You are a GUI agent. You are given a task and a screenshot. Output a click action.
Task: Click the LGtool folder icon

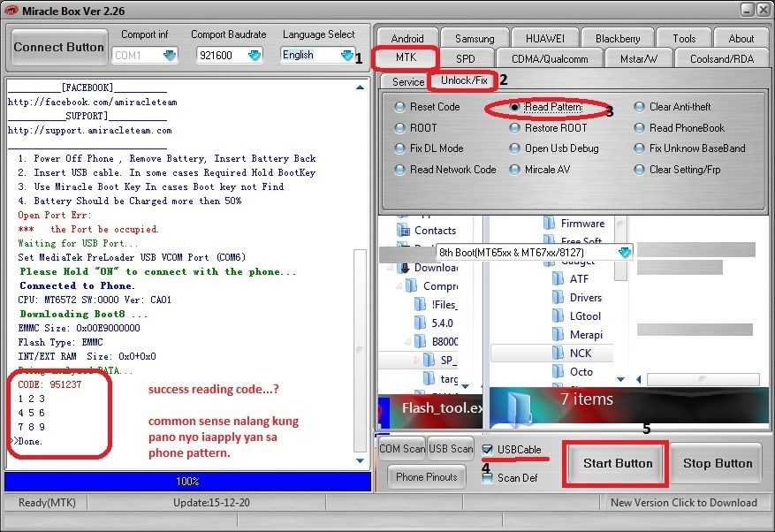tap(558, 316)
